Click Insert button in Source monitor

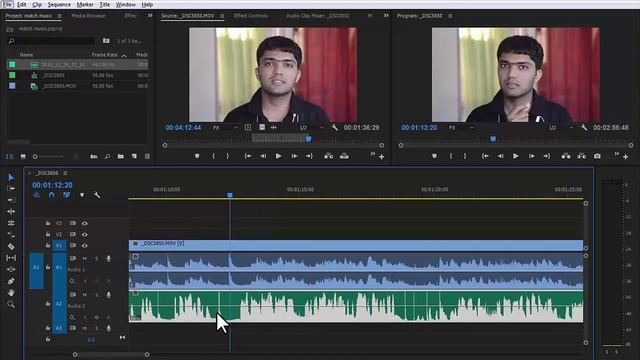click(329, 156)
